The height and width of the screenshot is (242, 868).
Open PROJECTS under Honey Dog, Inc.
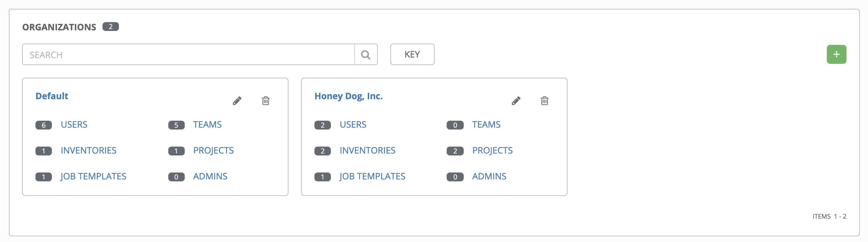492,150
